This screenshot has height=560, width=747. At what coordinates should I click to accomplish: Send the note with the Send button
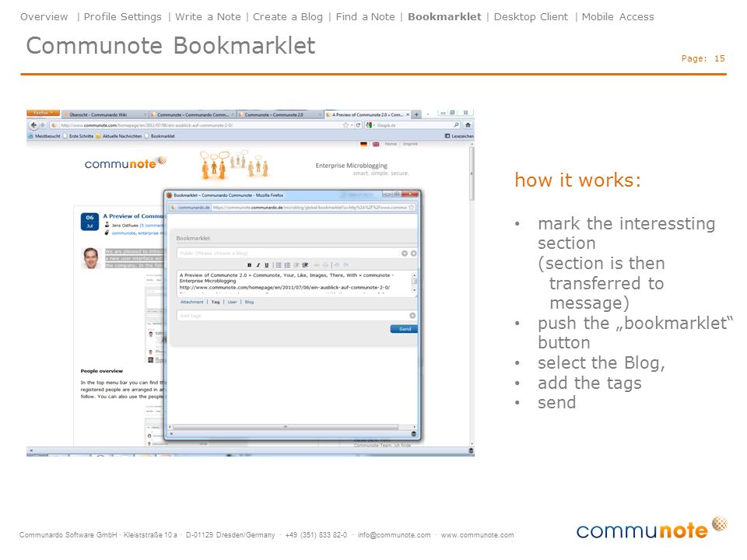pos(404,329)
